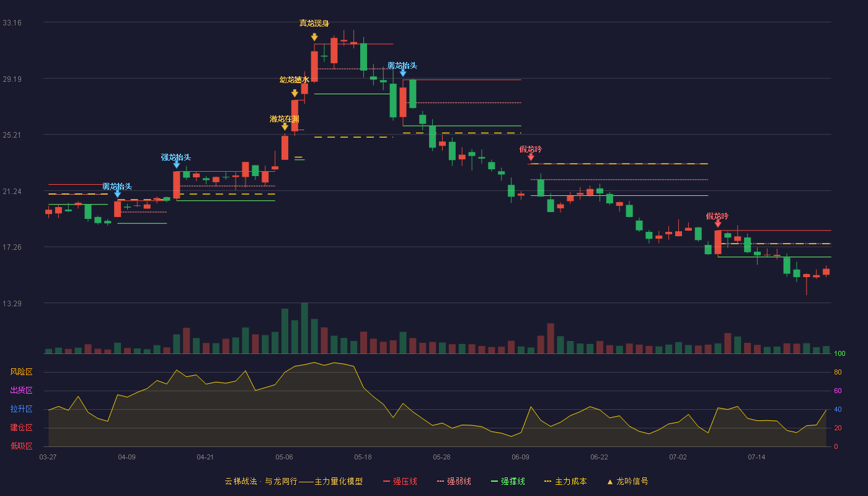Image resolution: width=868 pixels, height=496 pixels.
Task: Select the 弱龙抬头 blue arrow before 04-09
Action: tap(117, 193)
